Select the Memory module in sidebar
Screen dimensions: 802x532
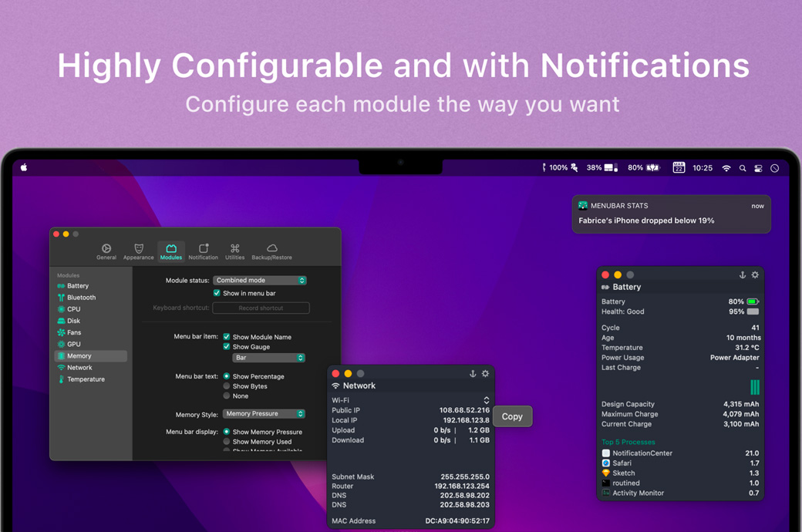tap(90, 356)
